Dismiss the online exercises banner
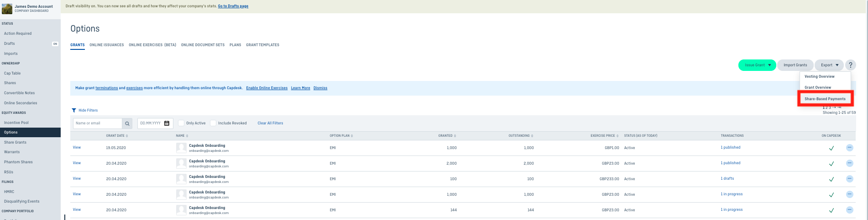This screenshot has height=220, width=868. (x=320, y=88)
